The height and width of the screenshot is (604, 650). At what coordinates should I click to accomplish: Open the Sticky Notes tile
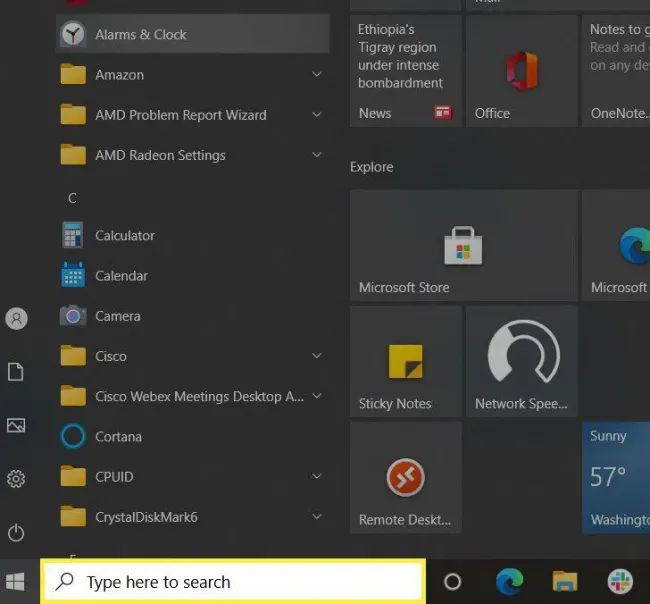pyautogui.click(x=405, y=362)
